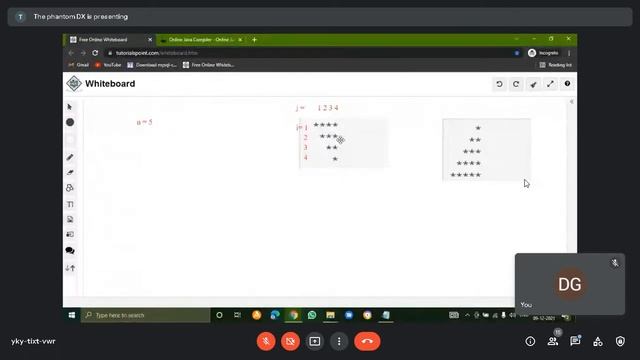The width and height of the screenshot is (640, 360).
Task: Switch to Free Online Whiteboard tab
Action: tap(108, 40)
